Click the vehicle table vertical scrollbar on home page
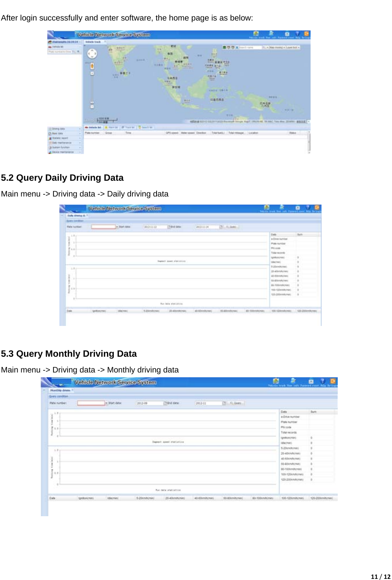This screenshot has height=580, width=392. point(309,142)
